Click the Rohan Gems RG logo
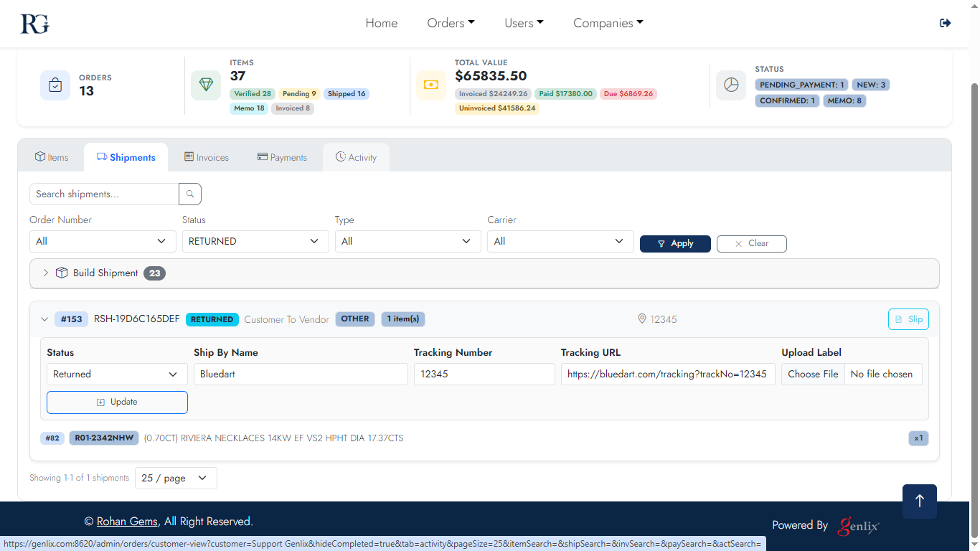Viewport: 980px width, 551px height. coord(34,24)
